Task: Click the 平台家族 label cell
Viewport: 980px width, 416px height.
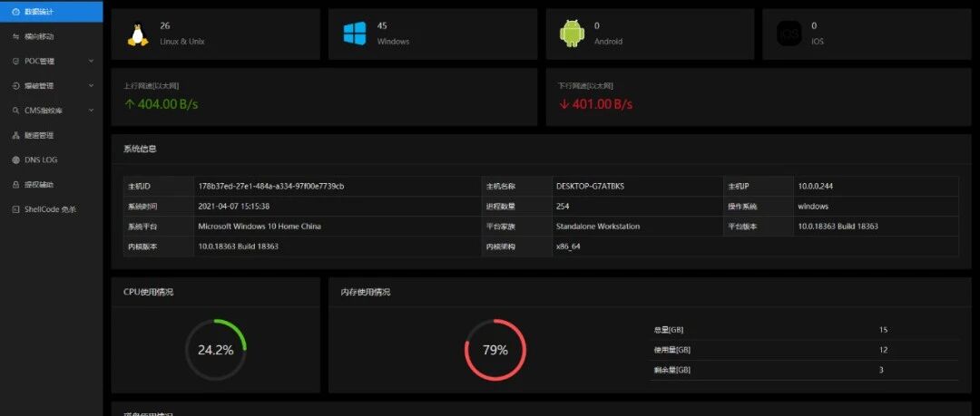Action: pyautogui.click(x=517, y=226)
